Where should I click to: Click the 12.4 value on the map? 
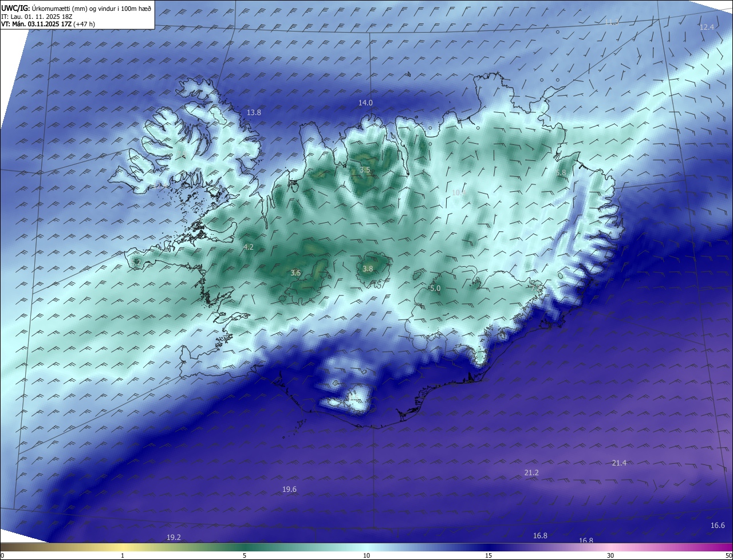click(x=707, y=27)
